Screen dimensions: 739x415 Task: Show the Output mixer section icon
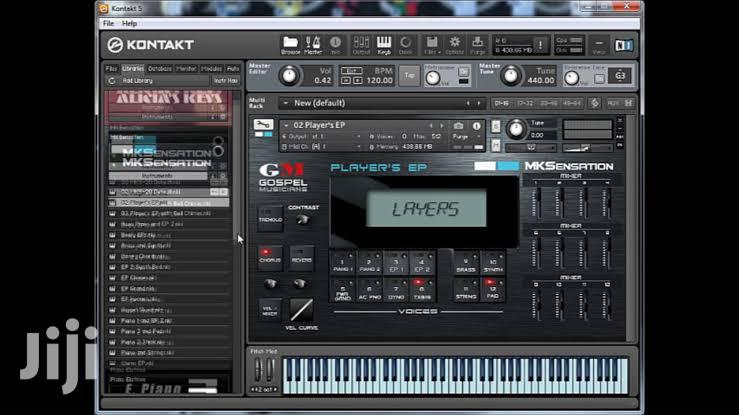(x=361, y=45)
